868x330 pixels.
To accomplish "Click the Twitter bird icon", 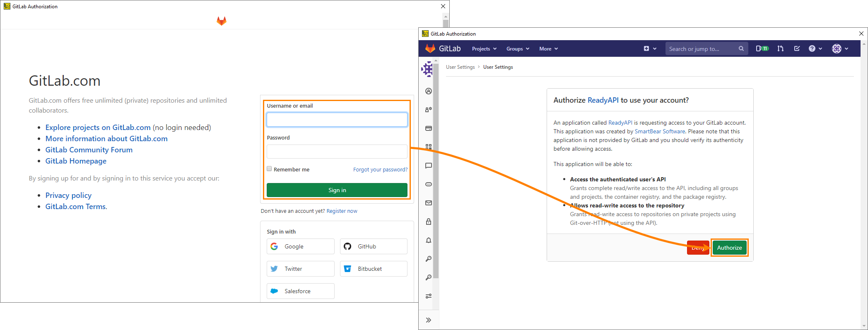I will (x=274, y=269).
